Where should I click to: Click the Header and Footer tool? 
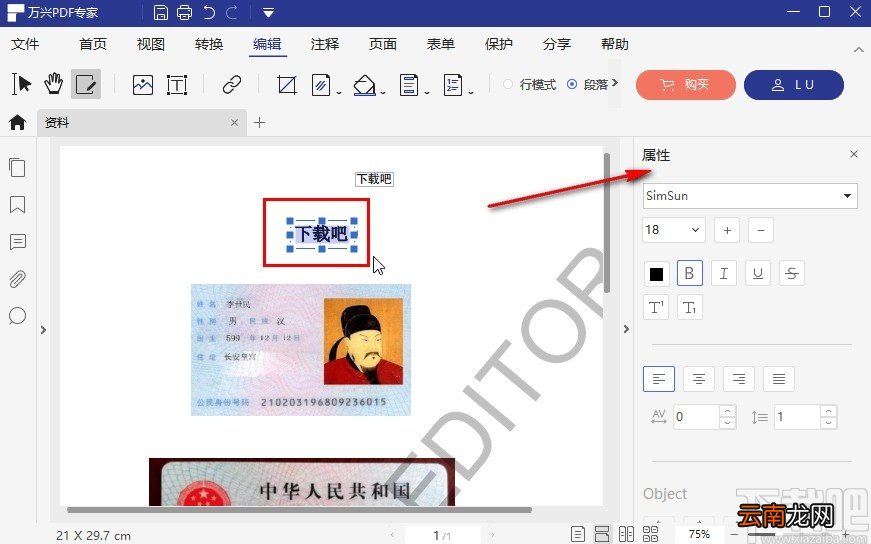pos(409,84)
